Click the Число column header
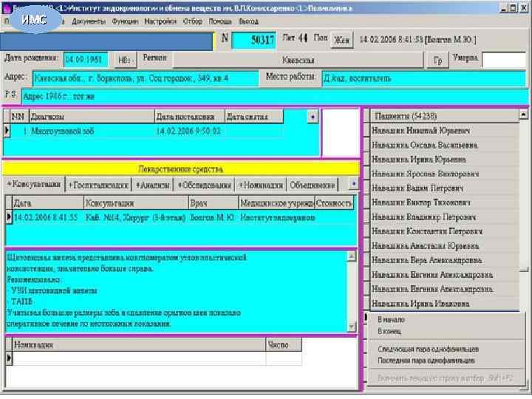This screenshot has height=399, width=532. click(x=284, y=345)
